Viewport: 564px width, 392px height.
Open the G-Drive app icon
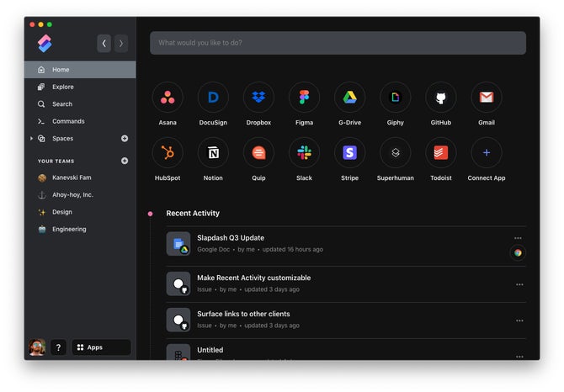(x=349, y=98)
